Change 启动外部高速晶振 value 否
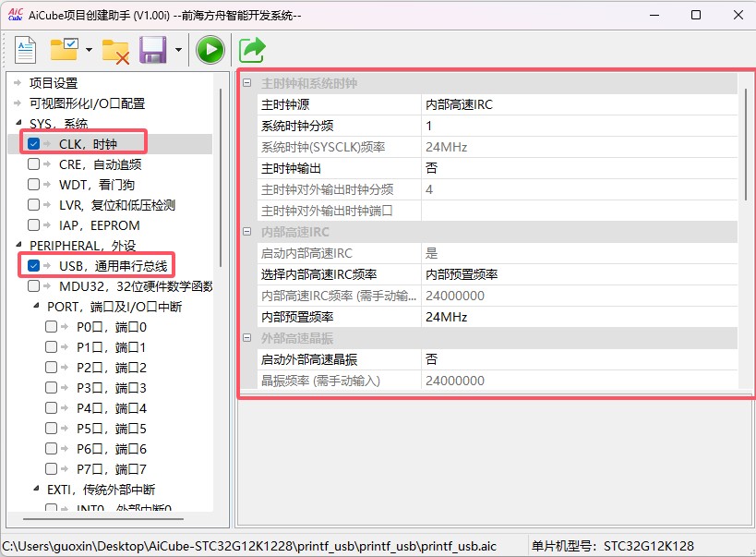 580,359
